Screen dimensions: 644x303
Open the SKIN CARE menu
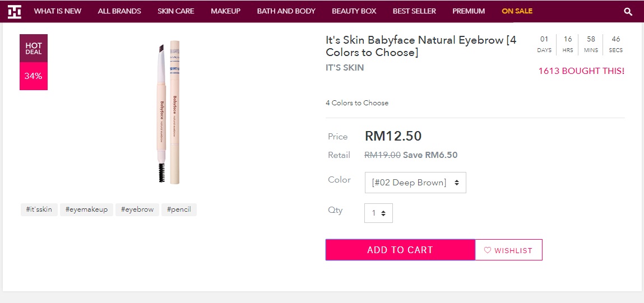tap(176, 11)
